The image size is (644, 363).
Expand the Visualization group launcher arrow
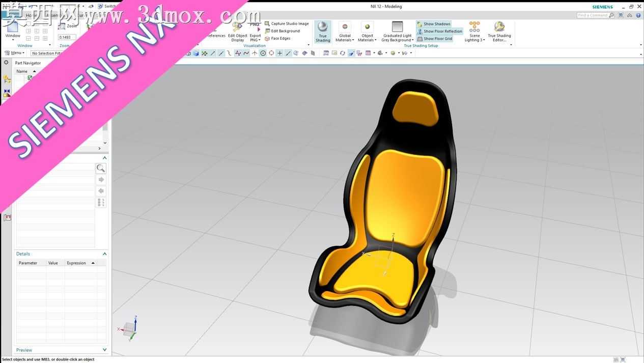tap(309, 45)
